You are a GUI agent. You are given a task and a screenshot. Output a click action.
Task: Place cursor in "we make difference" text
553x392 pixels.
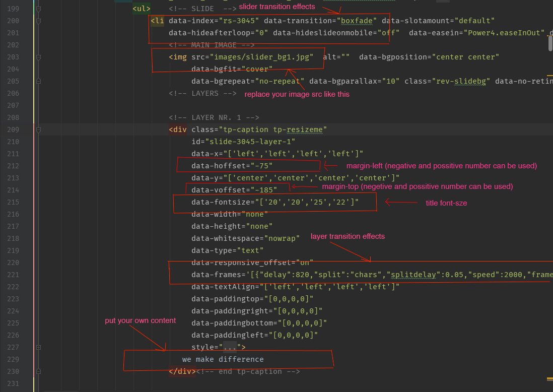click(223, 359)
